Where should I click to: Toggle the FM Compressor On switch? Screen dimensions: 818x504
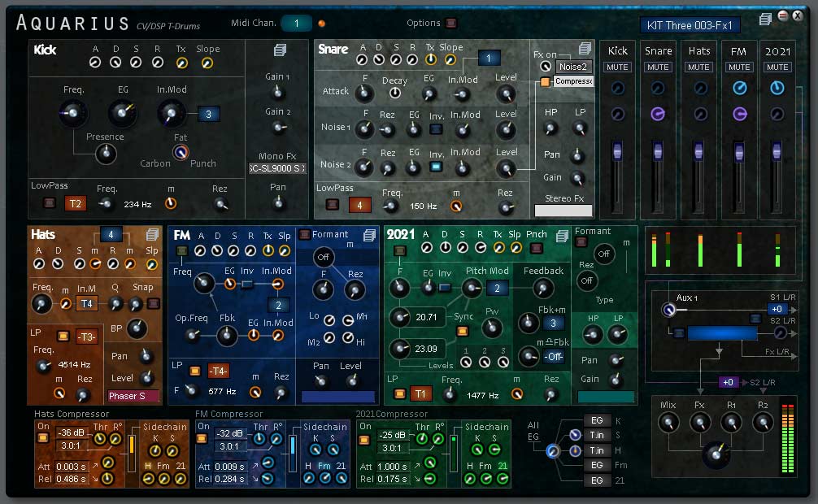(x=202, y=439)
